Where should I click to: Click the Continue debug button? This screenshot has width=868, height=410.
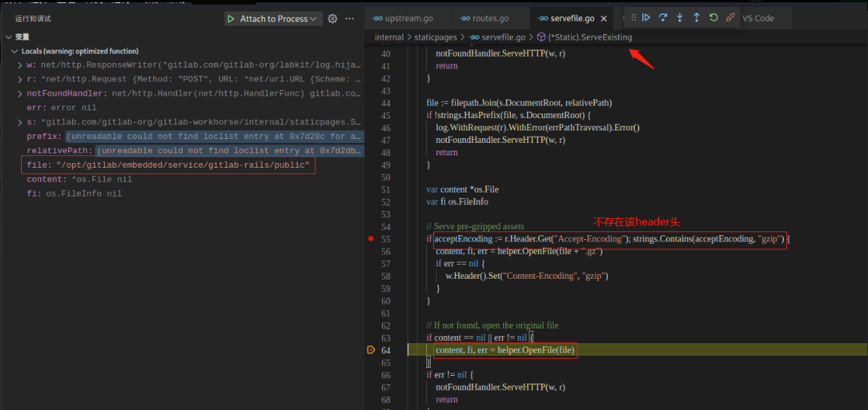coord(645,18)
